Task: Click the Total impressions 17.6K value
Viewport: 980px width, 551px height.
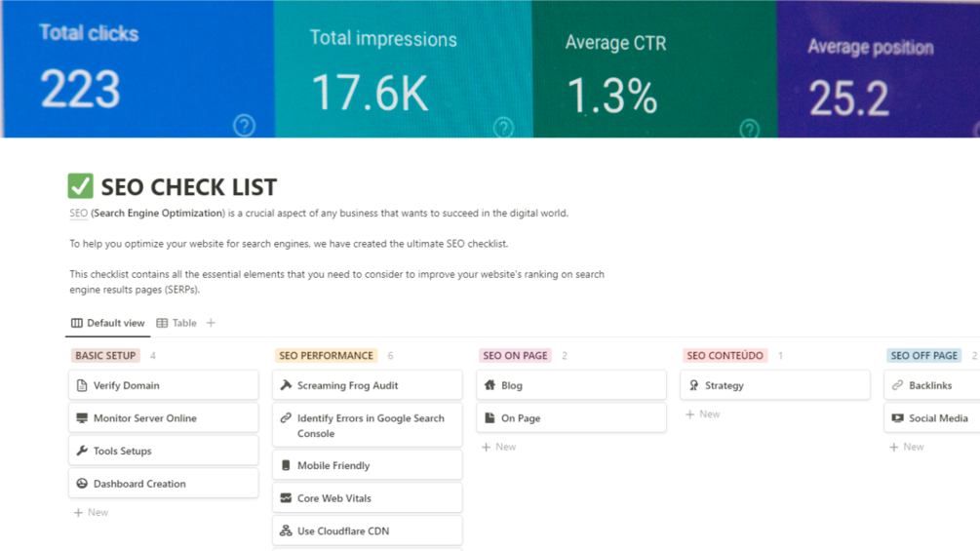Action: 370,93
